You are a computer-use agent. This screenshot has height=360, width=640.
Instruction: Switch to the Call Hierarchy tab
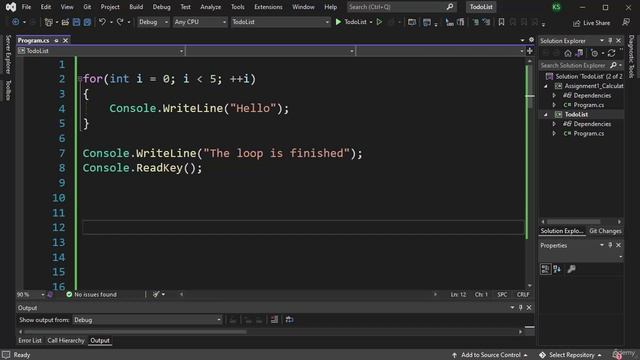(x=66, y=340)
